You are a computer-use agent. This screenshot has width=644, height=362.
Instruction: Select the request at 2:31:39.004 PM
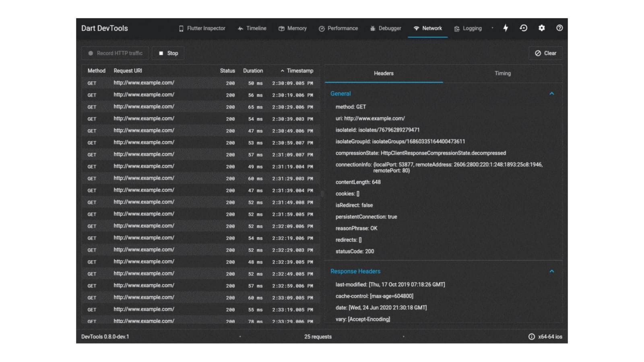pyautogui.click(x=201, y=190)
